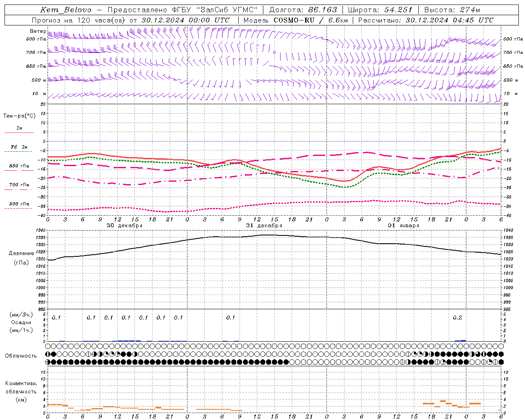Select the 31 декабря date label

(264, 226)
